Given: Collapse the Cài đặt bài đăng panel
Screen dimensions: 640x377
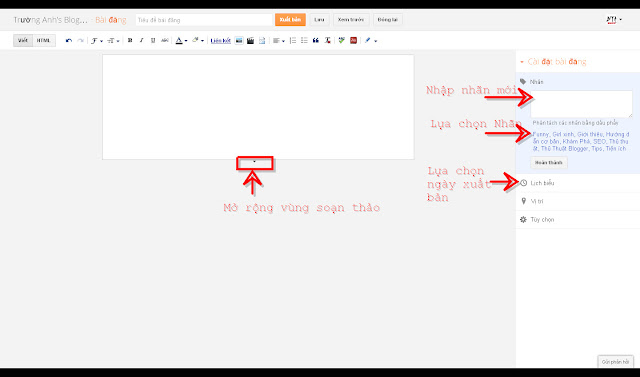Looking at the screenshot, I should point(522,62).
